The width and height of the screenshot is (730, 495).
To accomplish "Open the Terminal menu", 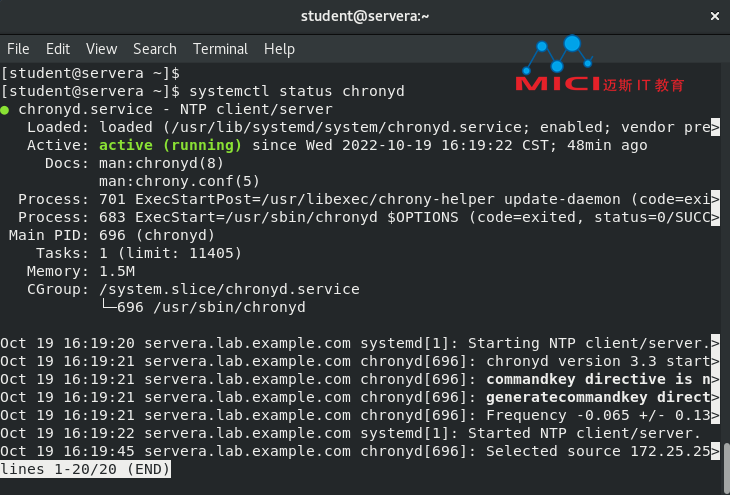I will point(220,49).
